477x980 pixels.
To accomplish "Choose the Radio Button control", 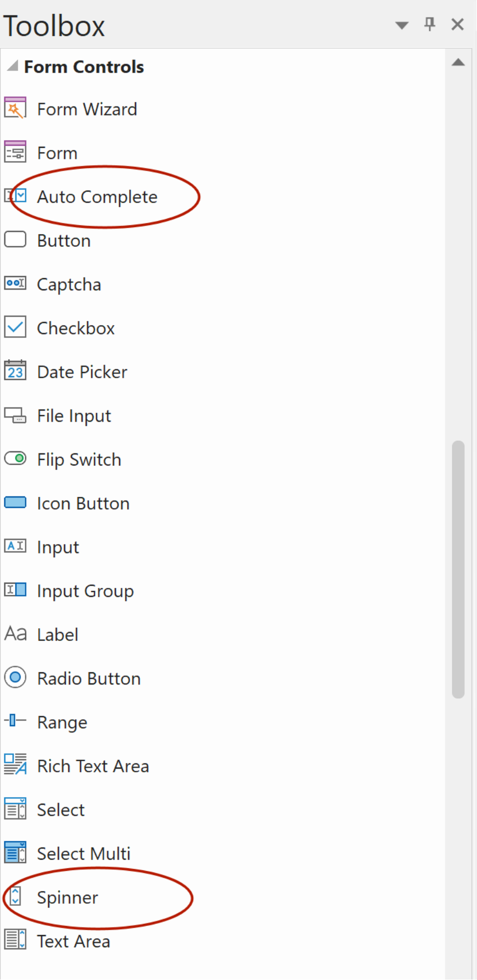I will 88,679.
